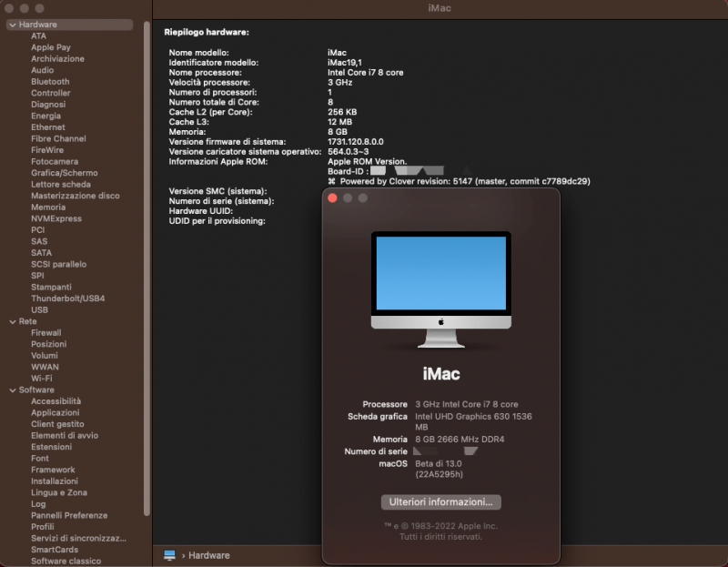Select Posizioni under Rete

click(49, 344)
